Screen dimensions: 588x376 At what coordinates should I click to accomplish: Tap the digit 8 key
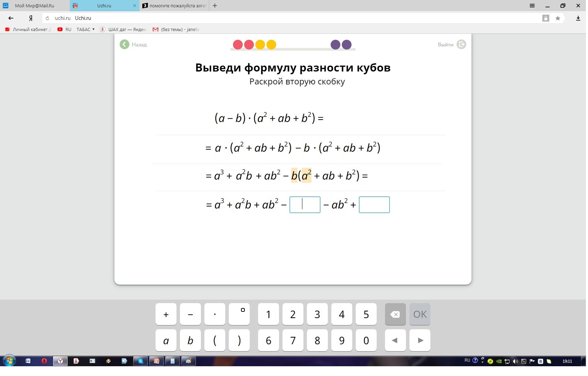[317, 340]
